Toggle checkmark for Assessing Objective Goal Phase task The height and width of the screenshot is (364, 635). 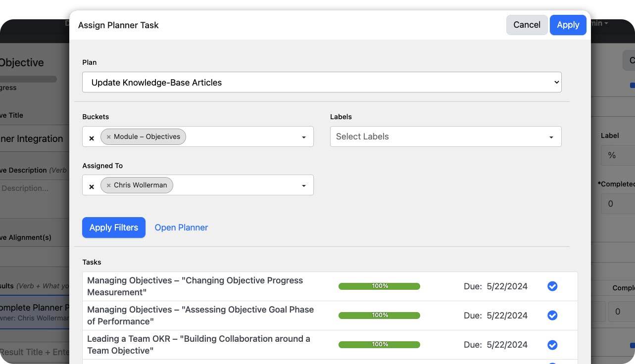pos(552,316)
